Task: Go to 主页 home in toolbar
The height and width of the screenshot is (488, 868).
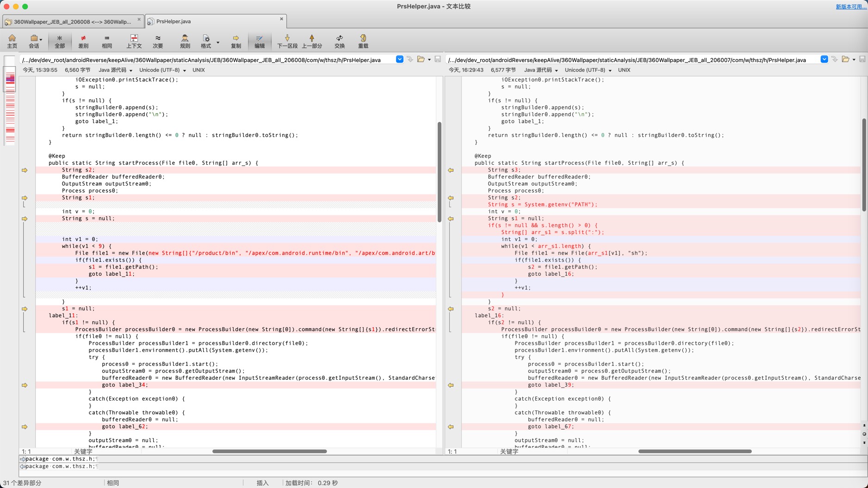Action: pyautogui.click(x=12, y=41)
